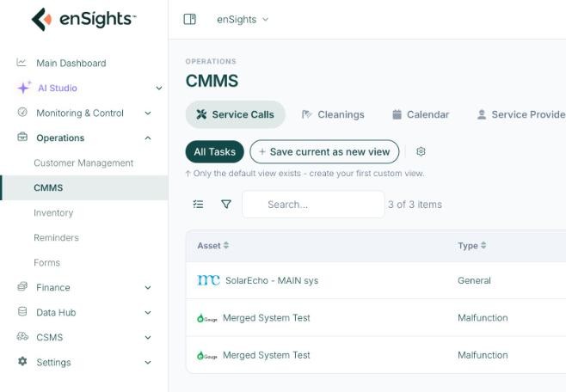Screen dimensions: 566x392
Task: Click the SolarEcho logo thumbnail
Action: [209, 280]
